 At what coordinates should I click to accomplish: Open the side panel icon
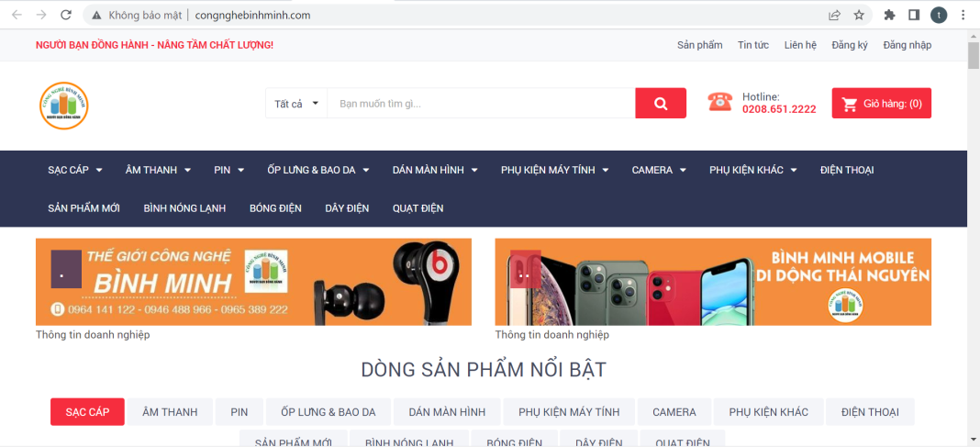pos(914,15)
